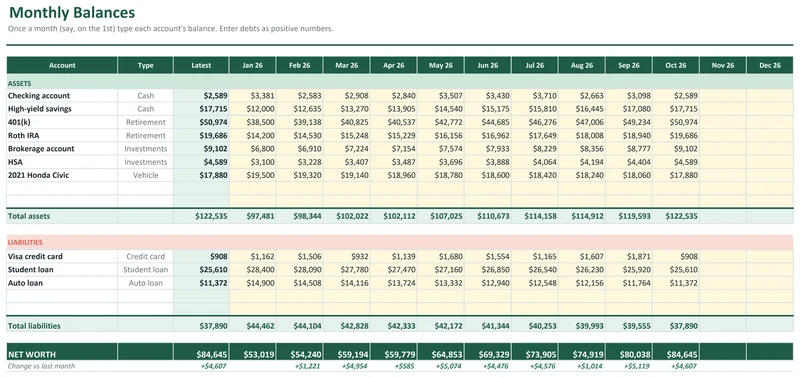This screenshot has width=800, height=378.
Task: Select 401(k) Mar 26 value $40,825
Action: coord(346,122)
